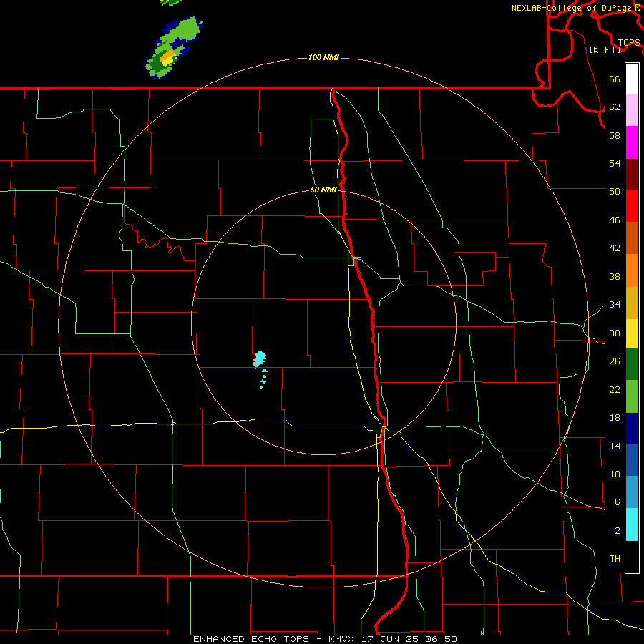
Task: Click the KMVX radar site identifier
Action: coord(341,639)
